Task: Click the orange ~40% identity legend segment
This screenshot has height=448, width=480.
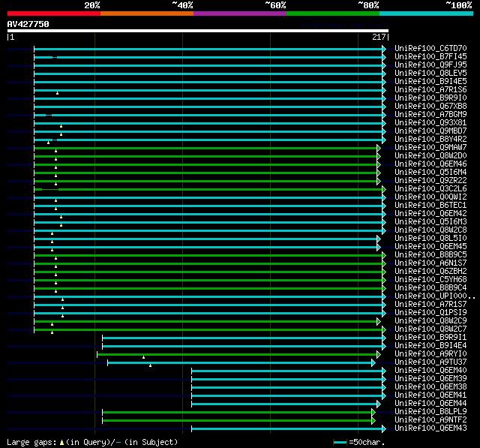Action: coord(147,14)
